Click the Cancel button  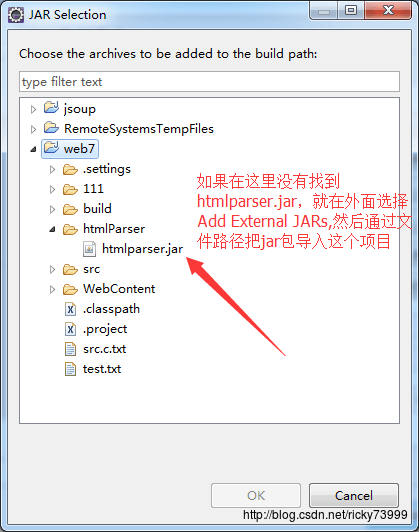(x=354, y=495)
